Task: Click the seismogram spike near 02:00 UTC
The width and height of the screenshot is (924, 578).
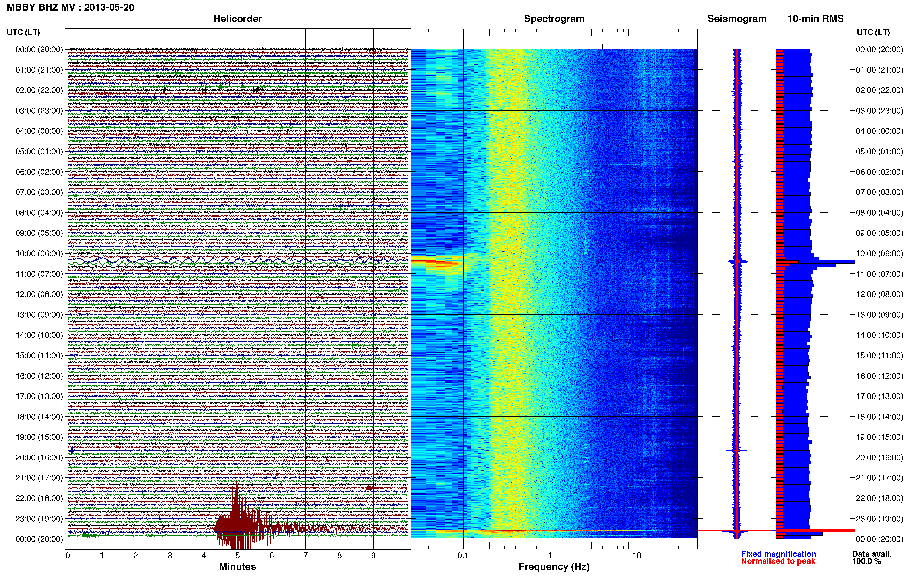Action: [736, 90]
